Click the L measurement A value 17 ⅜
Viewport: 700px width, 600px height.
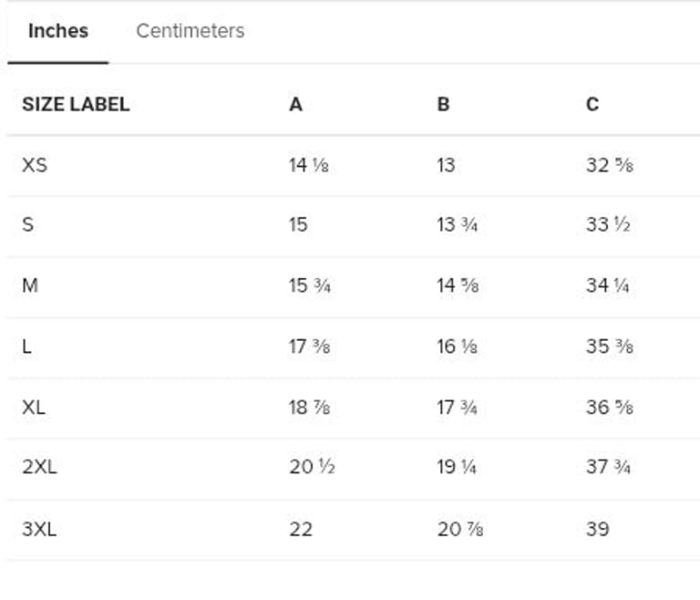(x=309, y=347)
